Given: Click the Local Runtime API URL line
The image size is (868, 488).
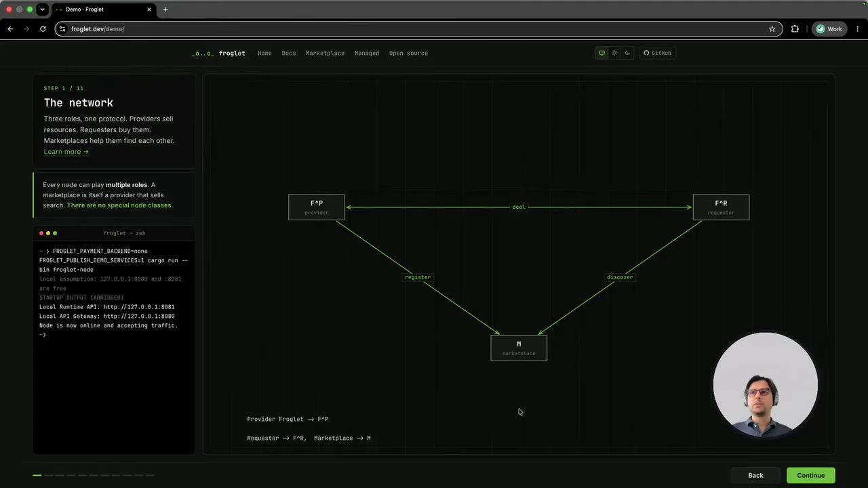Looking at the screenshot, I should click(107, 307).
